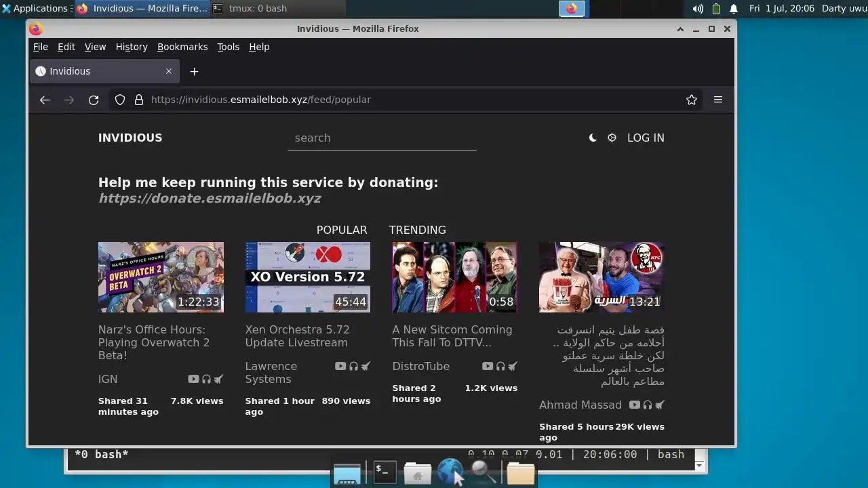The image size is (868, 488).
Task: Switch Invidious instance for IGN video
Action: pos(218,379)
